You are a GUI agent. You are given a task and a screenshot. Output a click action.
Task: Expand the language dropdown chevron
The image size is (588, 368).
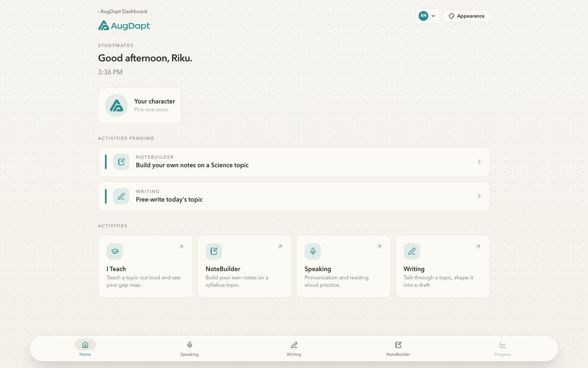click(x=433, y=16)
